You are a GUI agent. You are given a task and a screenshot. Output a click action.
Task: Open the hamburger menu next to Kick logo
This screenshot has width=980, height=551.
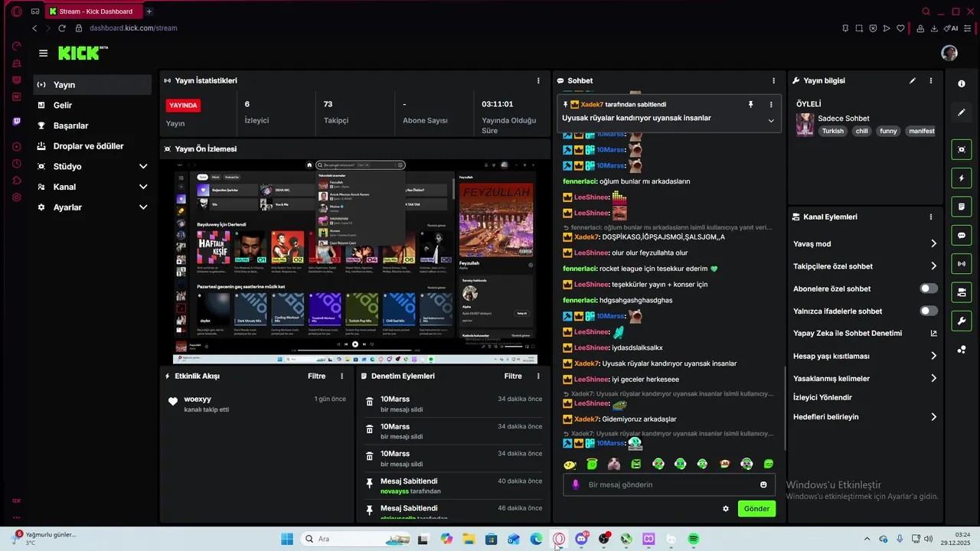43,53
